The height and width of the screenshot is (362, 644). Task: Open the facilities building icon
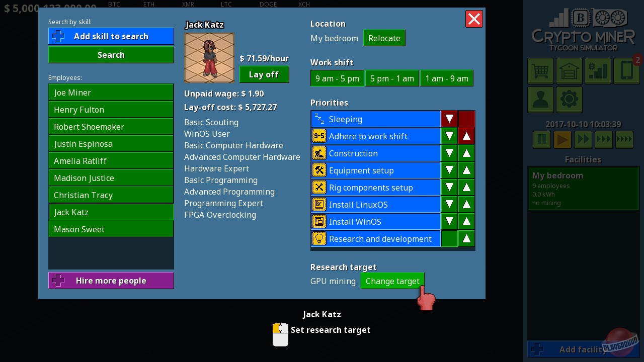pyautogui.click(x=569, y=71)
